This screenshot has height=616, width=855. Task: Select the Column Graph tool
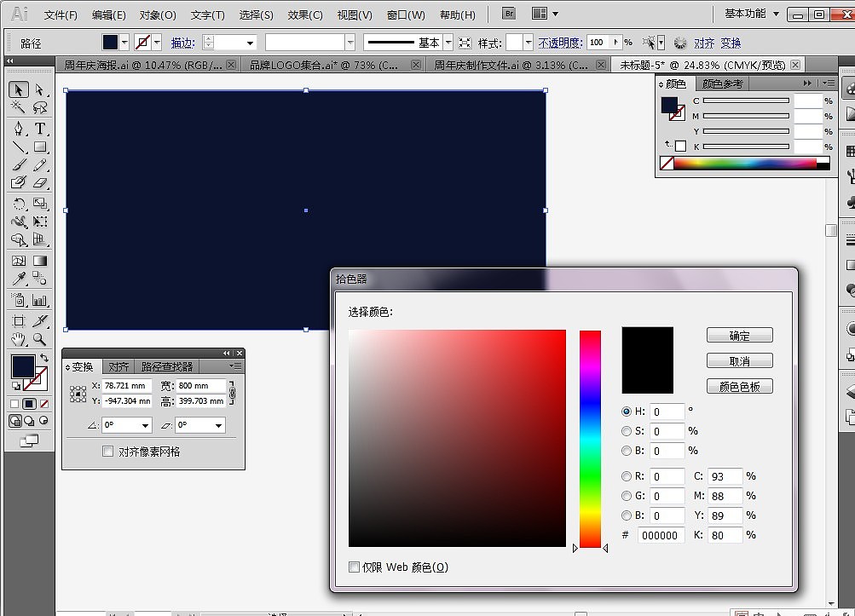pyautogui.click(x=39, y=300)
